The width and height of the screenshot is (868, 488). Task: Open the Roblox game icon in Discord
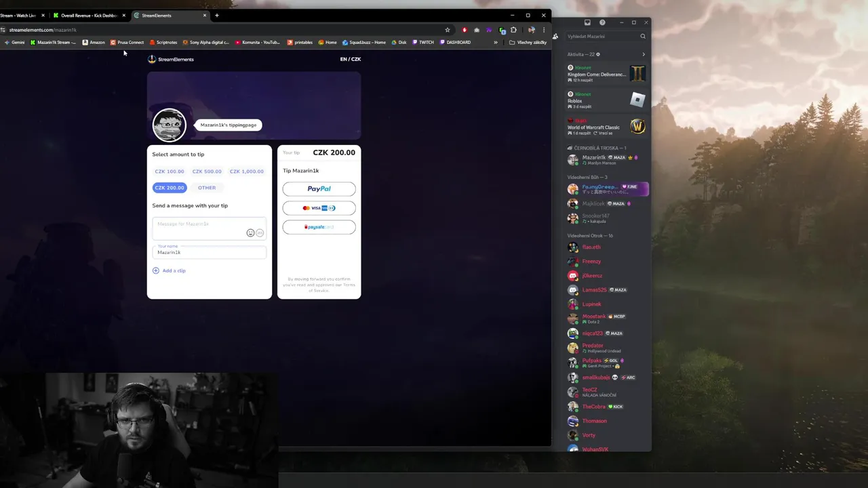click(637, 100)
